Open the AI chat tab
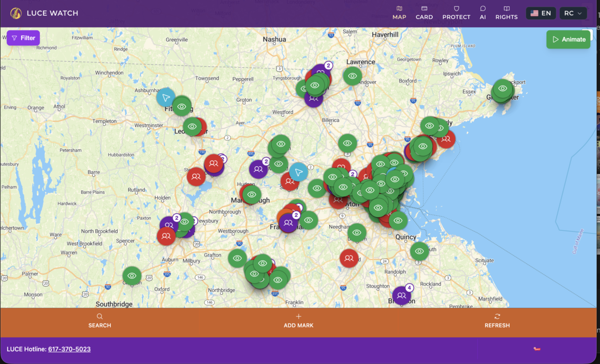Image resolution: width=600 pixels, height=364 pixels. pyautogui.click(x=483, y=13)
